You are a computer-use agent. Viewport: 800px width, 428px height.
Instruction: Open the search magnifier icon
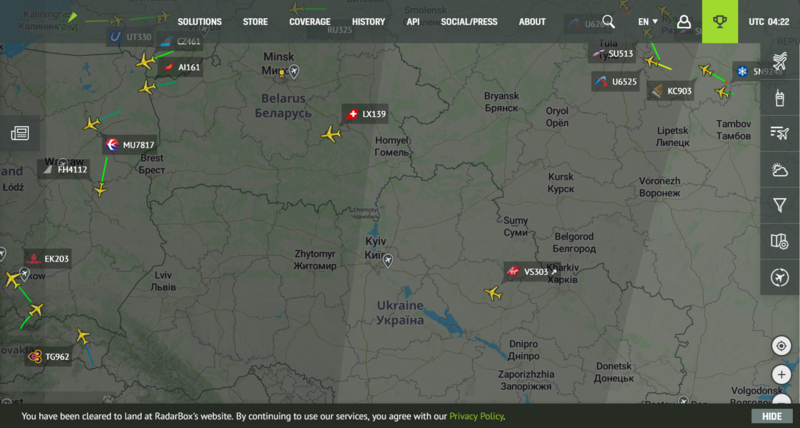[x=608, y=21]
